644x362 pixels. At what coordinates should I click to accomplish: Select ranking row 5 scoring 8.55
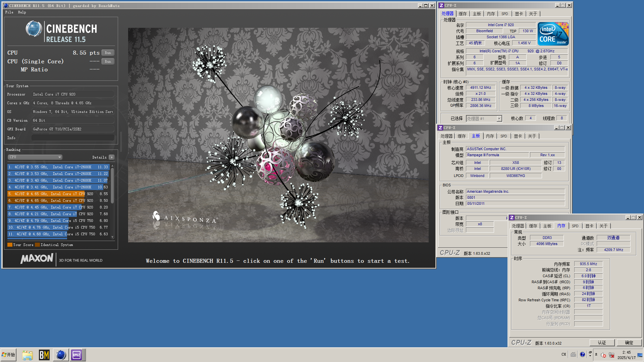click(58, 194)
